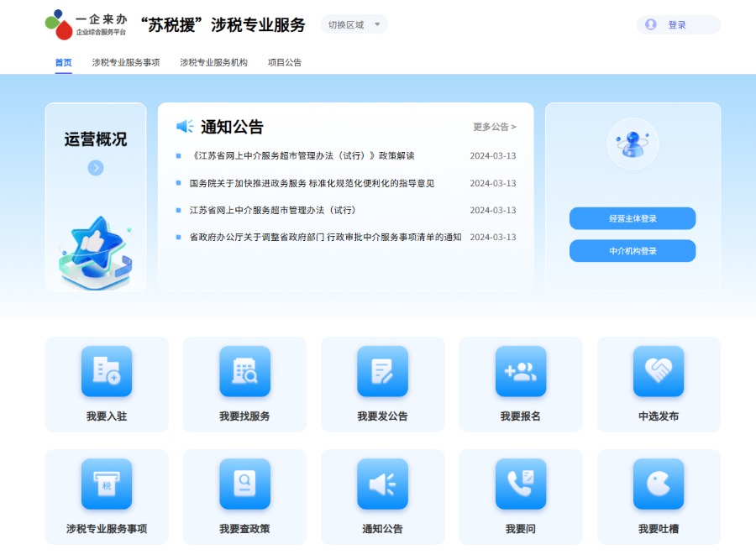The height and width of the screenshot is (560, 756).
Task: Open 国务院关于加快推进政务服务标准化 notice
Action: [x=312, y=183]
